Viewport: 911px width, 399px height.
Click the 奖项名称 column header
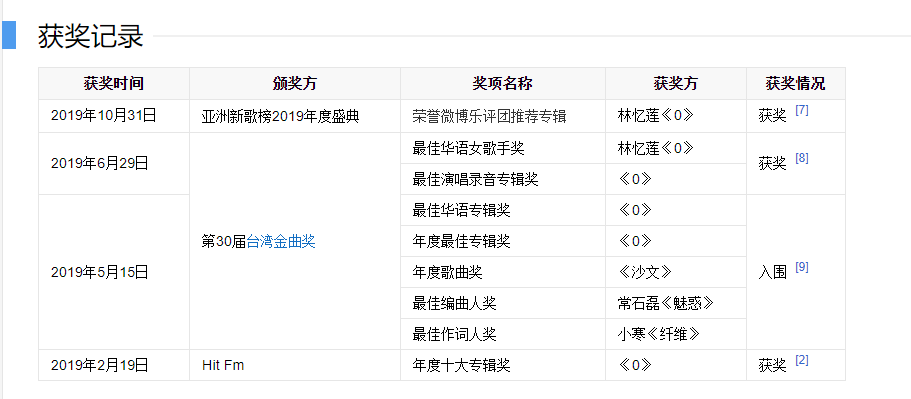(503, 84)
